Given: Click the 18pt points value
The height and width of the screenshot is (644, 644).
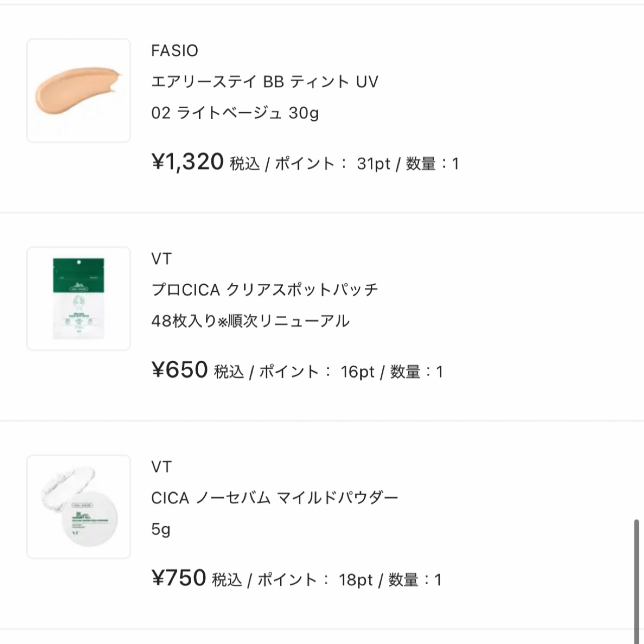Looking at the screenshot, I should pyautogui.click(x=356, y=580).
